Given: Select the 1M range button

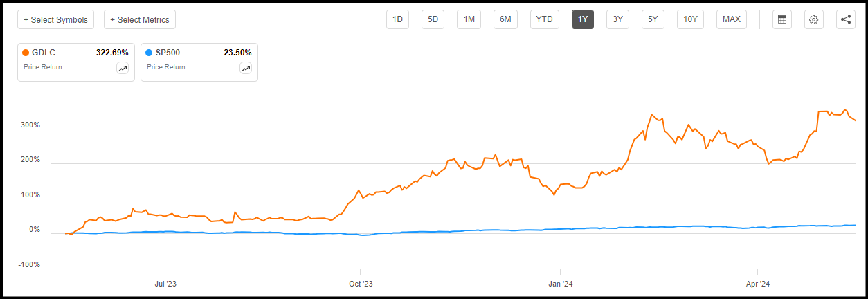Looking at the screenshot, I should 469,19.
